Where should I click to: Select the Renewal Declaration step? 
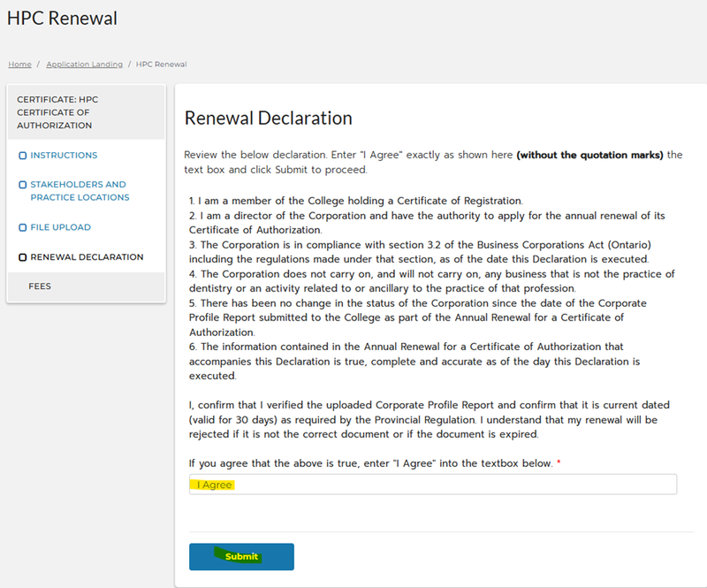click(x=87, y=257)
